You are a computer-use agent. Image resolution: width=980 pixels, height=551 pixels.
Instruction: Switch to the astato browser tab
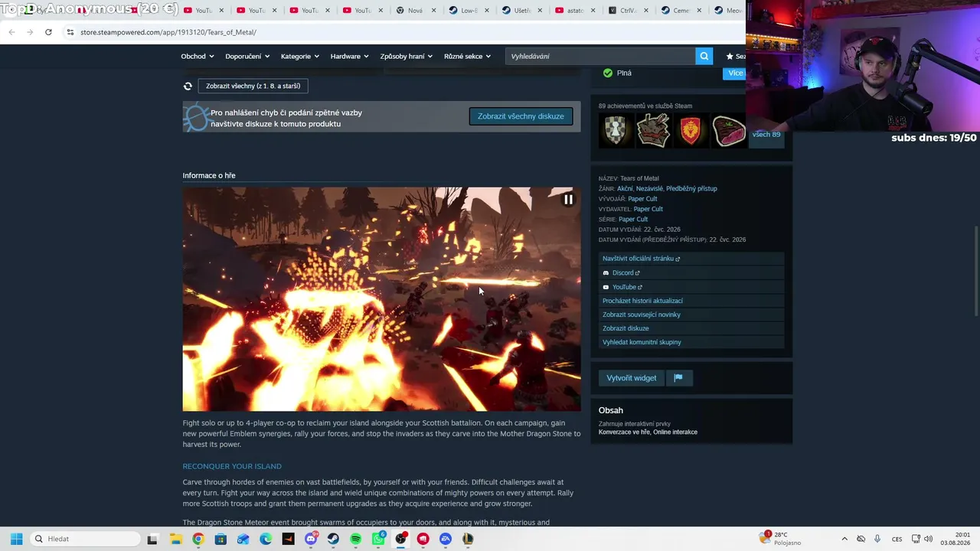573,11
